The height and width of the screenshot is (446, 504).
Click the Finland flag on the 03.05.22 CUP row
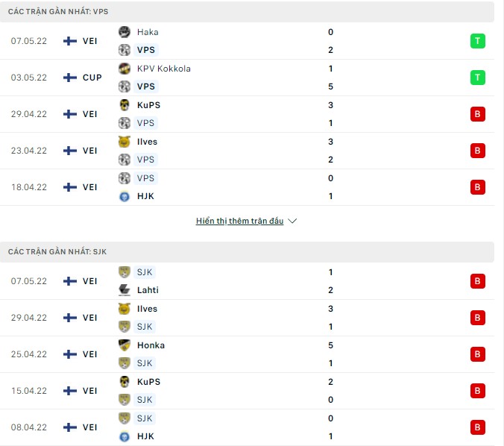(x=70, y=78)
